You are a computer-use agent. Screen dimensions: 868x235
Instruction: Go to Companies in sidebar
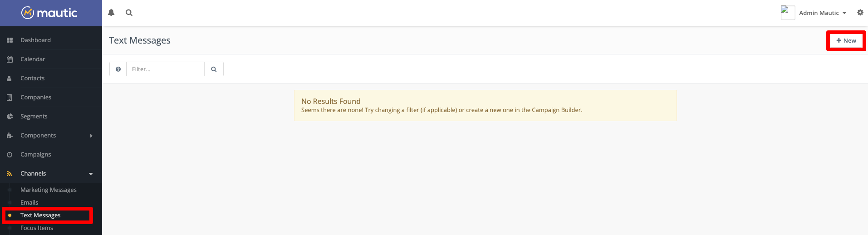[36, 98]
